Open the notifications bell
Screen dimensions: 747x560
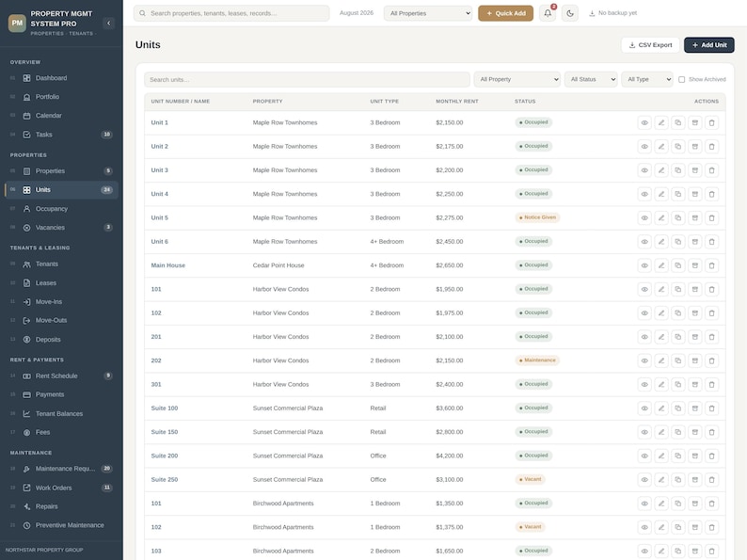pyautogui.click(x=548, y=13)
